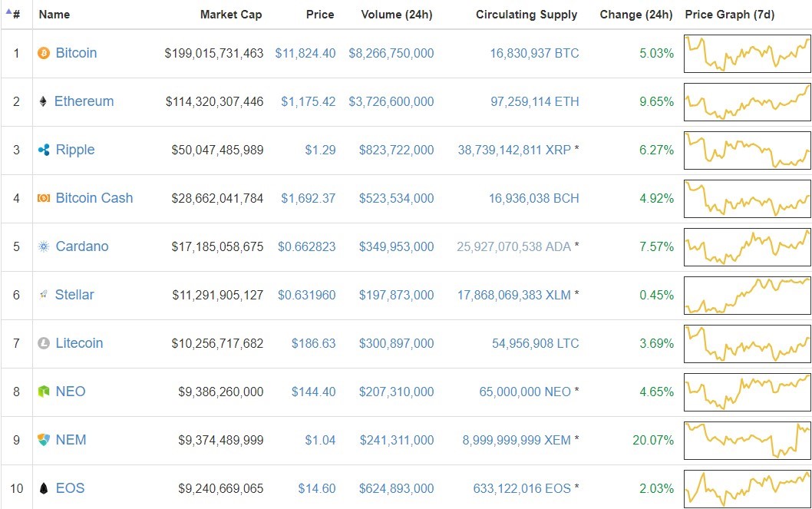Image resolution: width=812 pixels, height=509 pixels.
Task: Sort by the Market Cap column header
Action: 231,15
